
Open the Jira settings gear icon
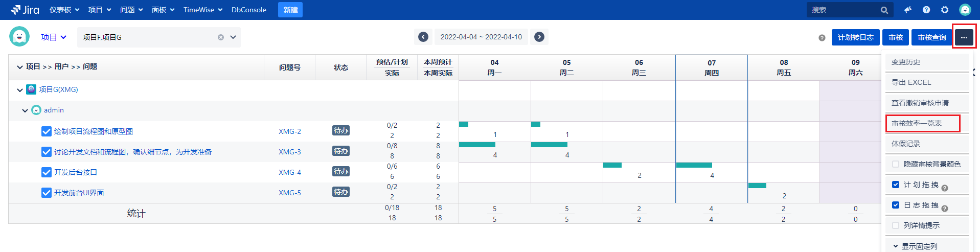(945, 10)
